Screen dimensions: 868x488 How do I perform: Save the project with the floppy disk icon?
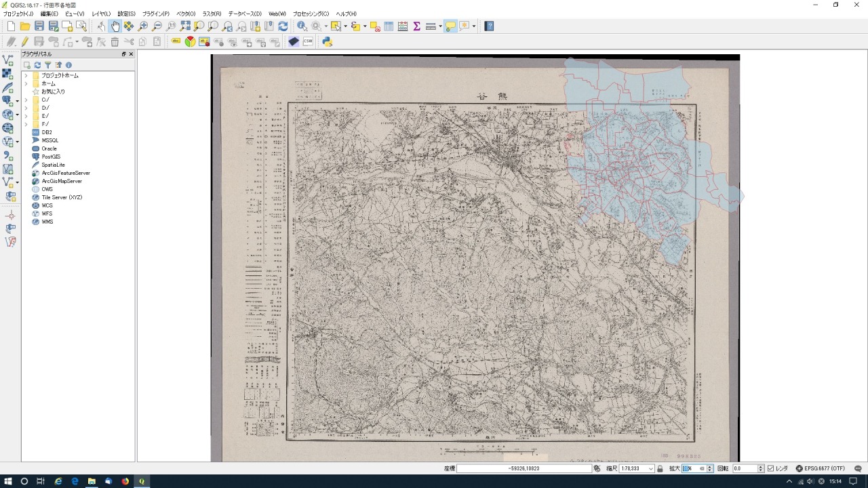tap(39, 26)
